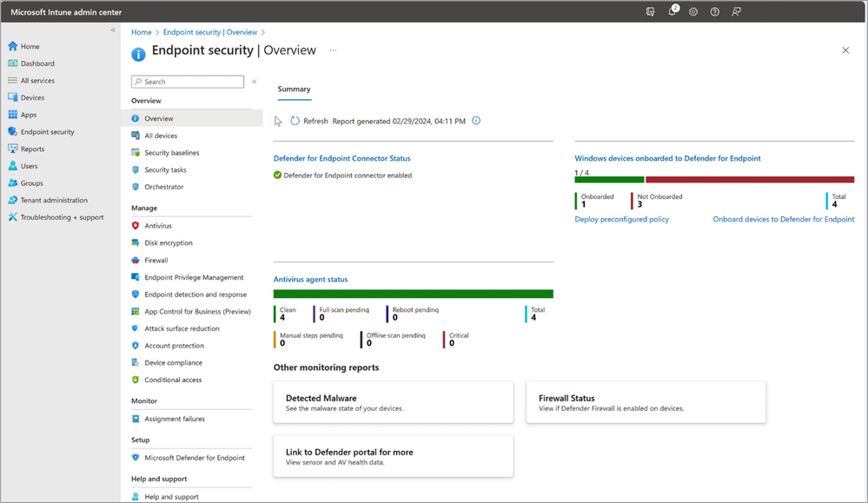
Task: Click 'Defender for Endpoint connector enabled' status text
Action: click(x=348, y=175)
